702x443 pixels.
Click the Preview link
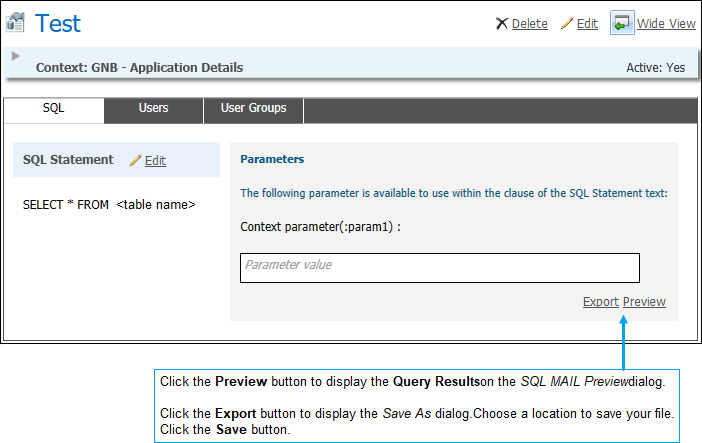(x=644, y=301)
